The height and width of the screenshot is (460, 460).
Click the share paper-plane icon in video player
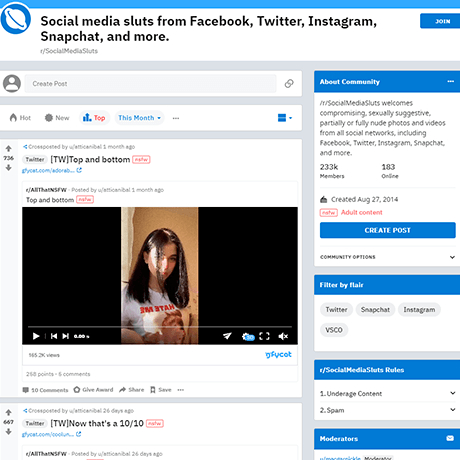pyautogui.click(x=227, y=336)
